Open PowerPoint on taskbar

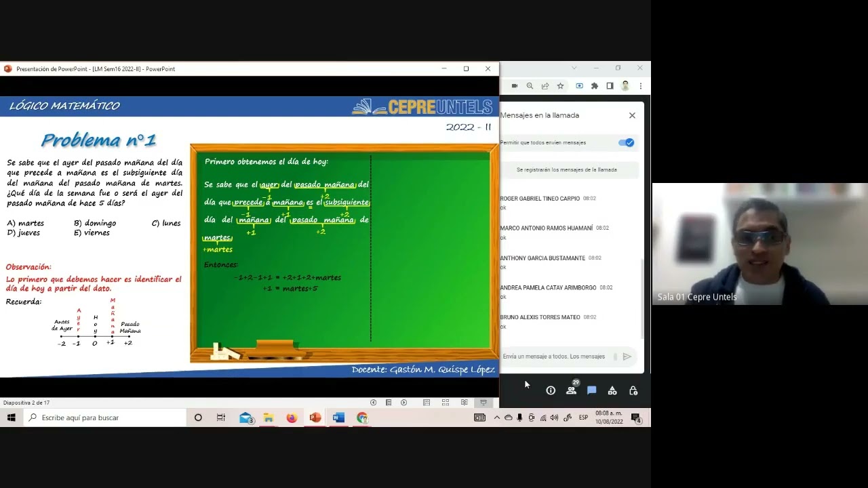pos(315,418)
